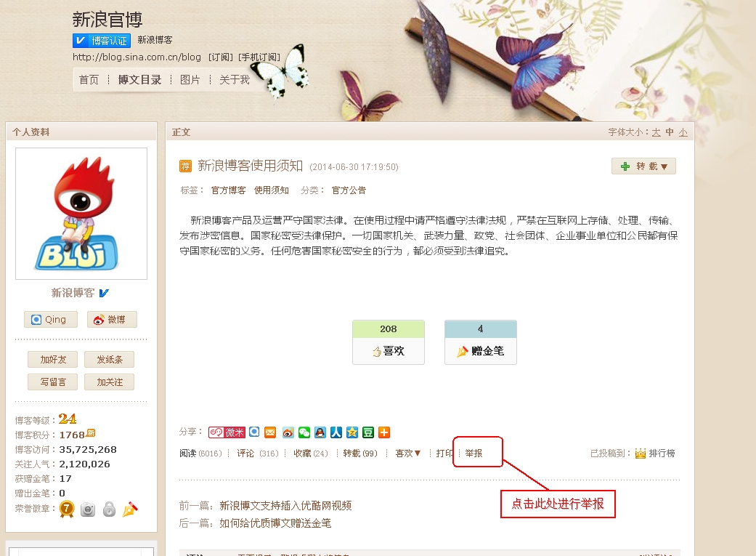Open the 博文目录 tab
Image resolution: width=756 pixels, height=556 pixels.
pyautogui.click(x=140, y=80)
